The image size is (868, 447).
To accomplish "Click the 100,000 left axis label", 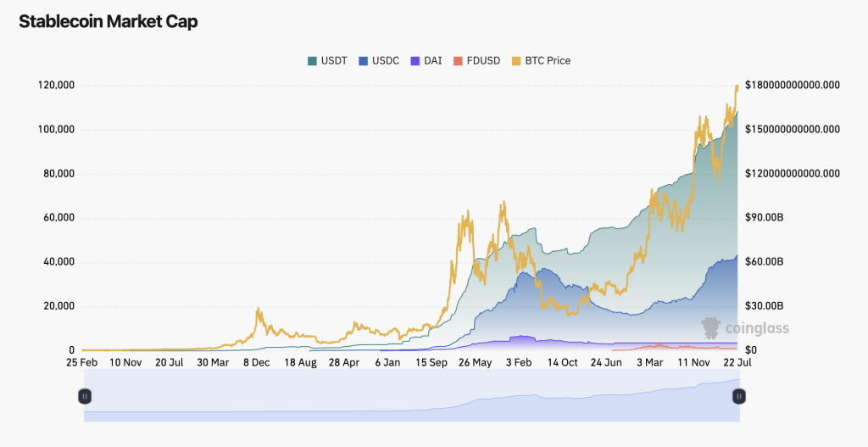I will tap(56, 130).
